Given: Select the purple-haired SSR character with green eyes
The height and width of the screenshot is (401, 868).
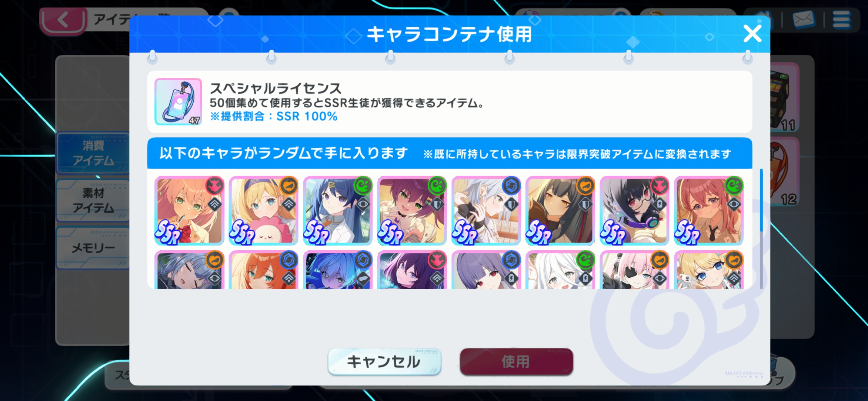Looking at the screenshot, I should click(x=412, y=211).
